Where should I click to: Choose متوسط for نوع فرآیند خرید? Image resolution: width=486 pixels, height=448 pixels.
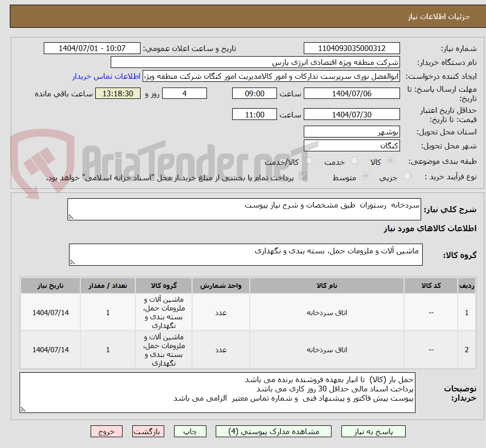pos(367,176)
